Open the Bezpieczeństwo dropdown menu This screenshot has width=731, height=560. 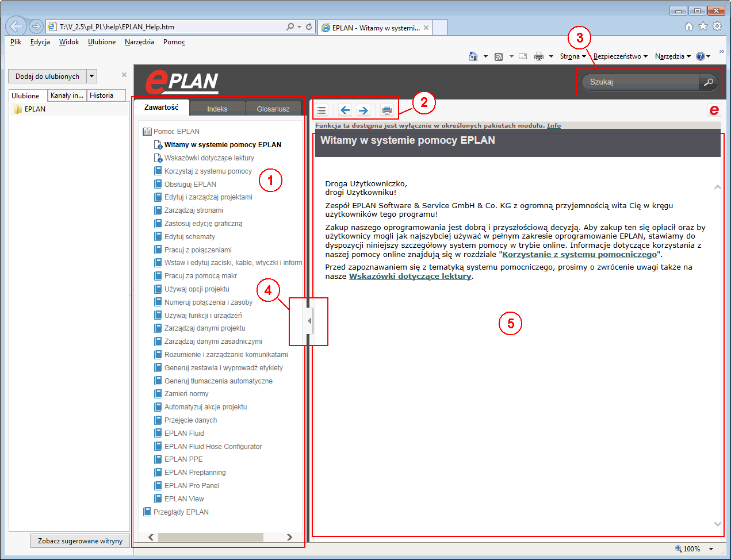(620, 56)
